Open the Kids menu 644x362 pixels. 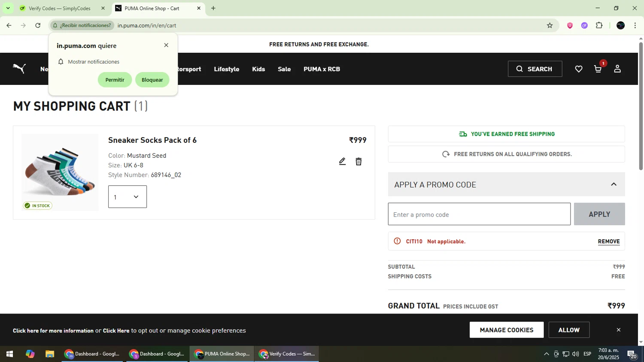click(258, 69)
